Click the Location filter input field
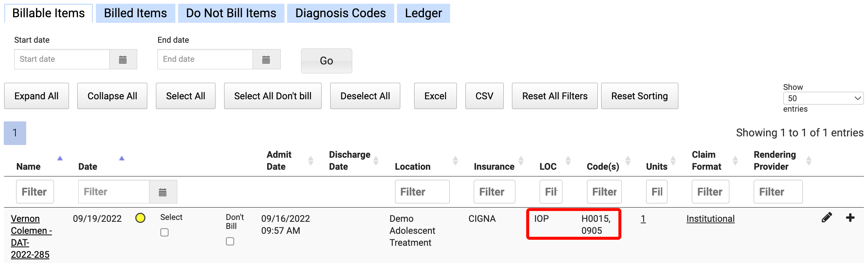The image size is (868, 263). tap(422, 192)
